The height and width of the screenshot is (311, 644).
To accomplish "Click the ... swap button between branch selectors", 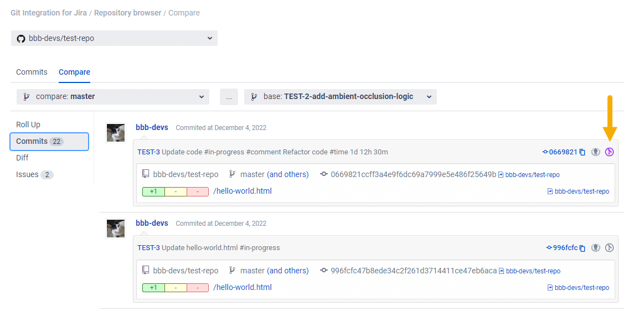I will 229,97.
